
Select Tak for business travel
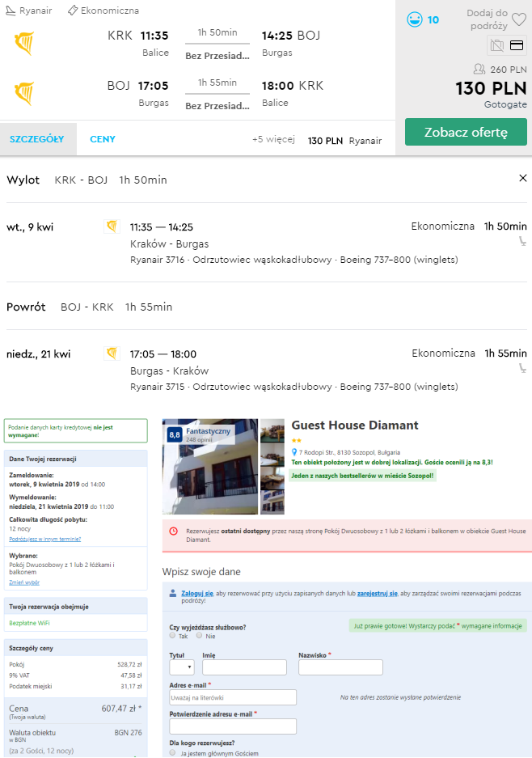[172, 635]
